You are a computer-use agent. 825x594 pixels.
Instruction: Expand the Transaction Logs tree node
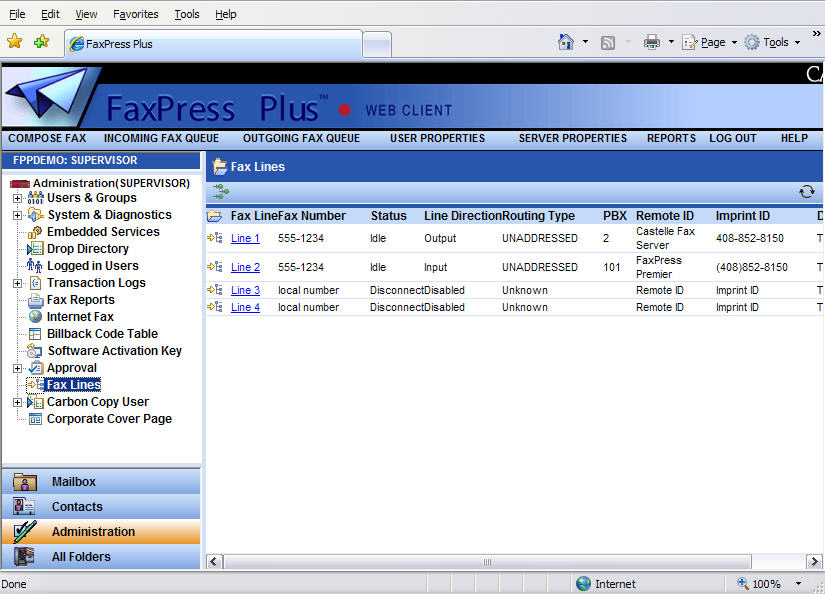(x=17, y=284)
